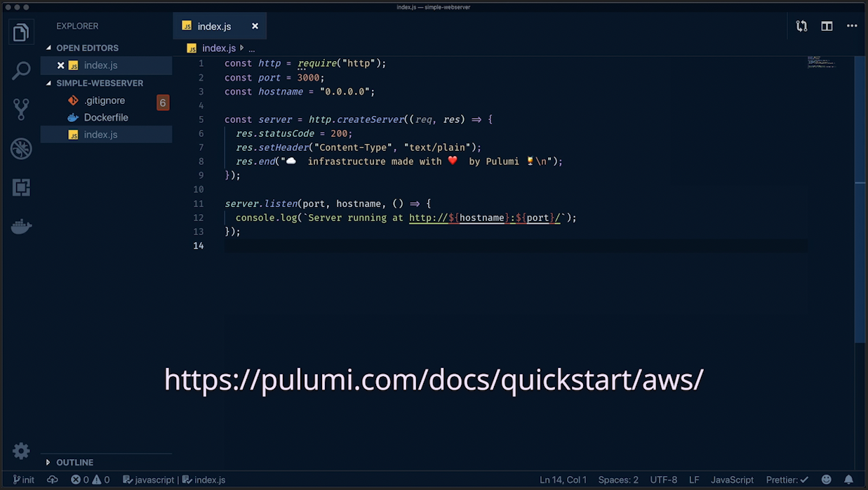This screenshot has width=868, height=490.
Task: Place cursor on empty line 14
Action: [516, 246]
